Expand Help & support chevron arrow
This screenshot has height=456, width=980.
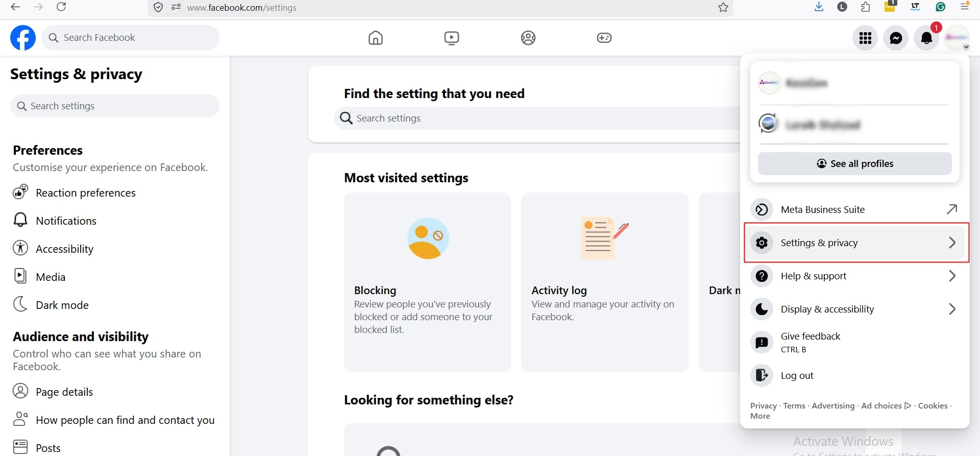(952, 276)
